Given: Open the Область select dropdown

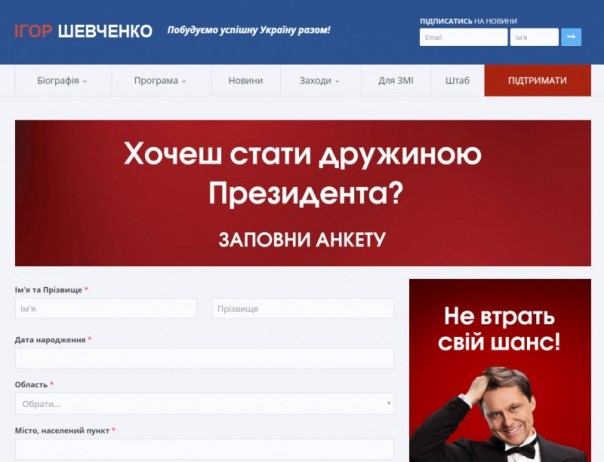Looking at the screenshot, I should pos(205,404).
